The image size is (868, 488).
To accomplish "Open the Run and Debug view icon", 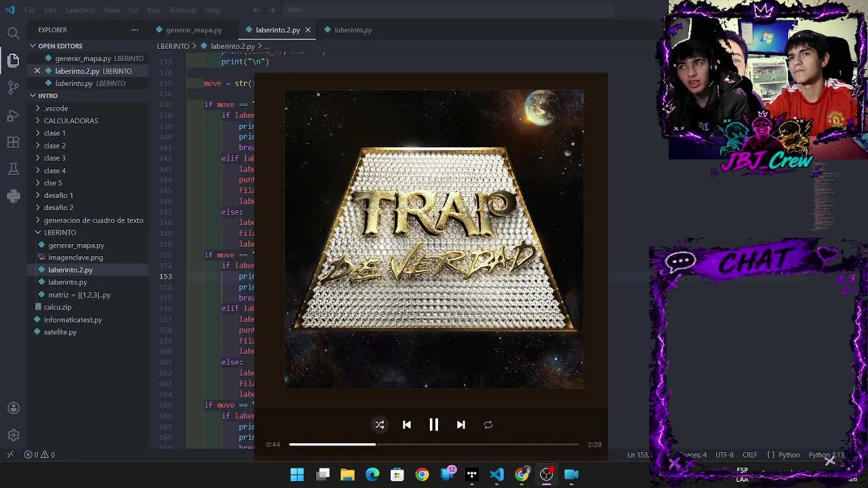I will (x=13, y=115).
